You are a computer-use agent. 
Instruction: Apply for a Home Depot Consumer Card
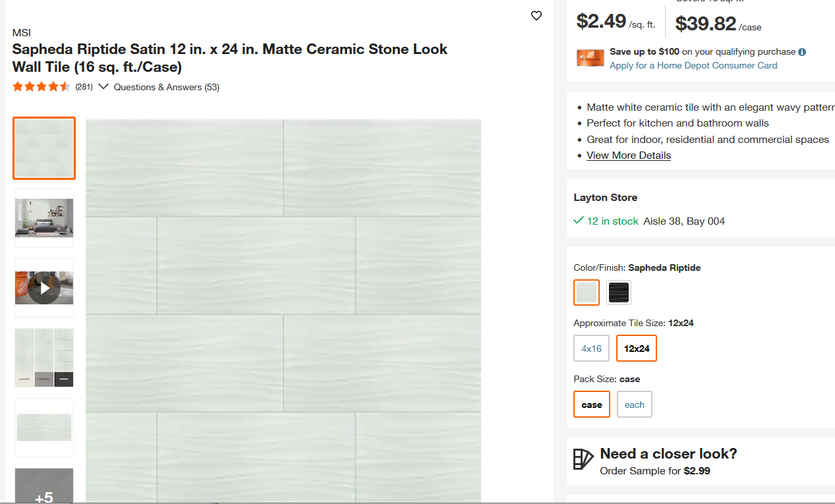click(693, 65)
